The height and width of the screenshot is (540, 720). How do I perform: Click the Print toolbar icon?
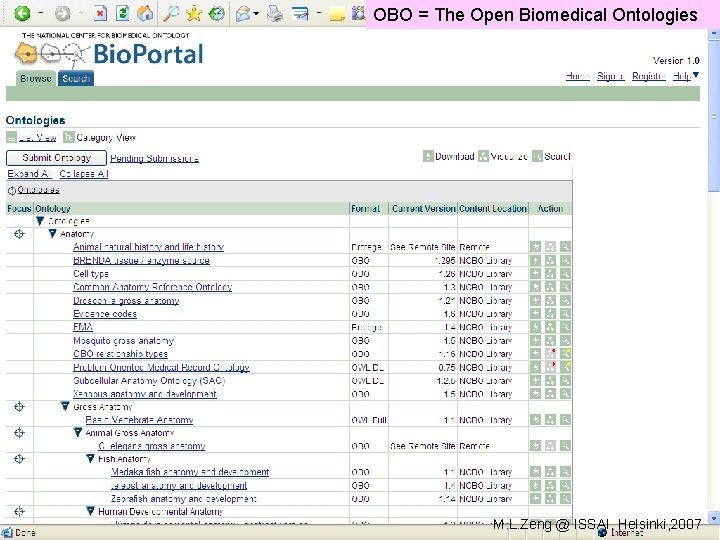[275, 14]
